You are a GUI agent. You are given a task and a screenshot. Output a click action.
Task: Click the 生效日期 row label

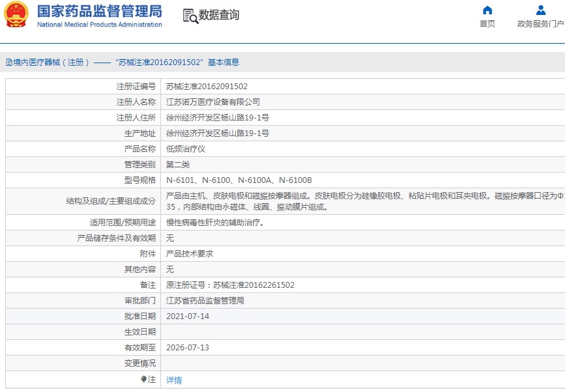(140, 332)
